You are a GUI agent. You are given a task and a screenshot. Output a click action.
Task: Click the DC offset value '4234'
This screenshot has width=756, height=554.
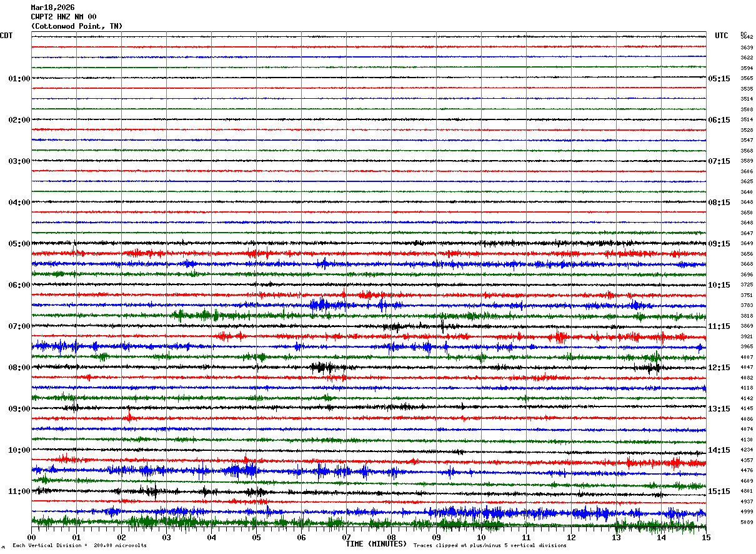747,450
